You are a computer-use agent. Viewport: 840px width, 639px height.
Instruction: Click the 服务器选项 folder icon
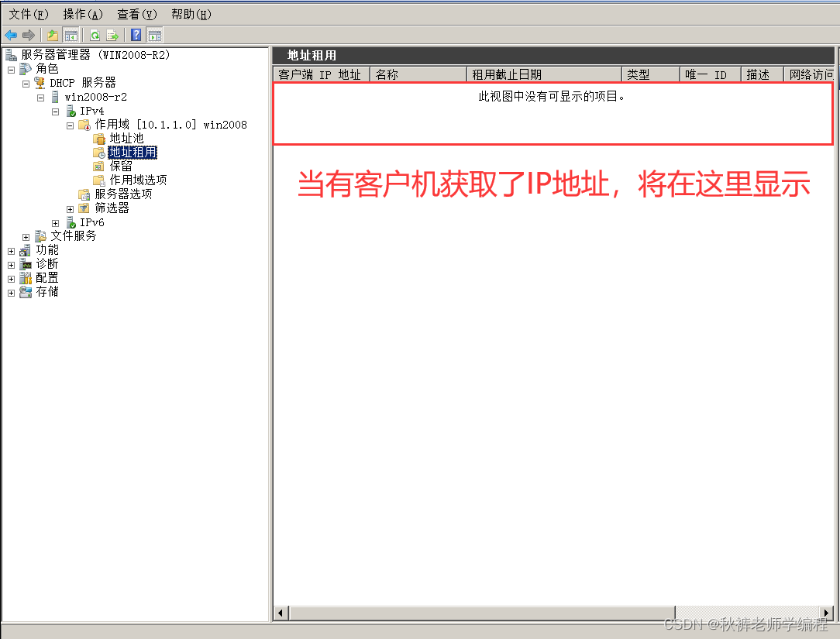[84, 194]
